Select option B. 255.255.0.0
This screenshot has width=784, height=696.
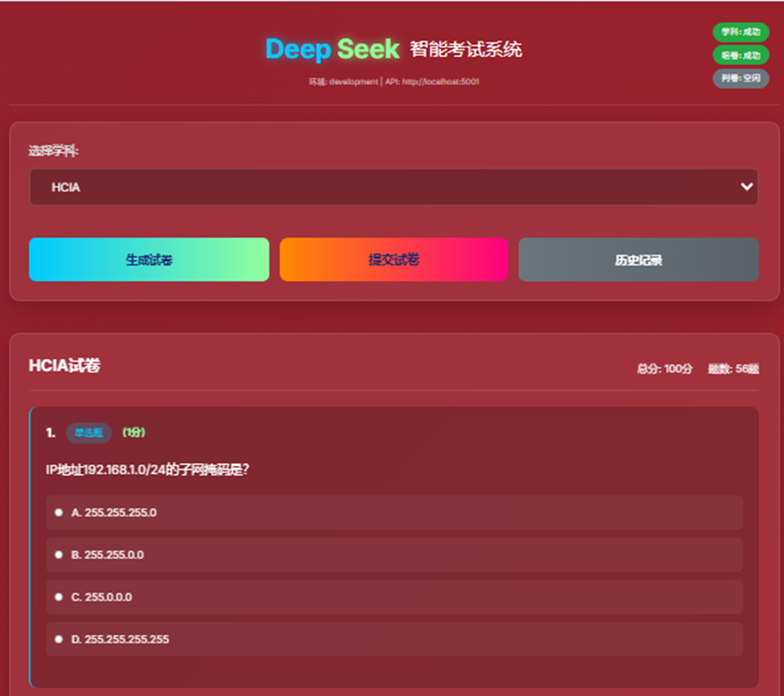pos(394,555)
